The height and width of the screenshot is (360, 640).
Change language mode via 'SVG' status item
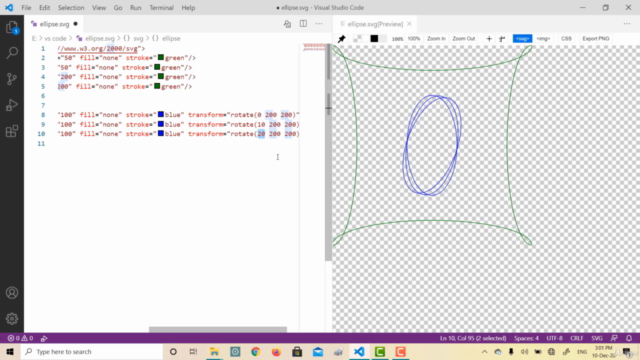point(597,338)
